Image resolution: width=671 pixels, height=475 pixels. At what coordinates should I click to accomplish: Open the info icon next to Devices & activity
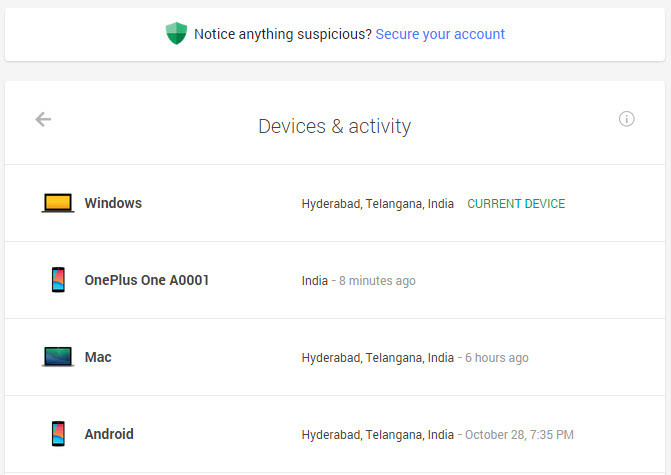click(x=626, y=119)
